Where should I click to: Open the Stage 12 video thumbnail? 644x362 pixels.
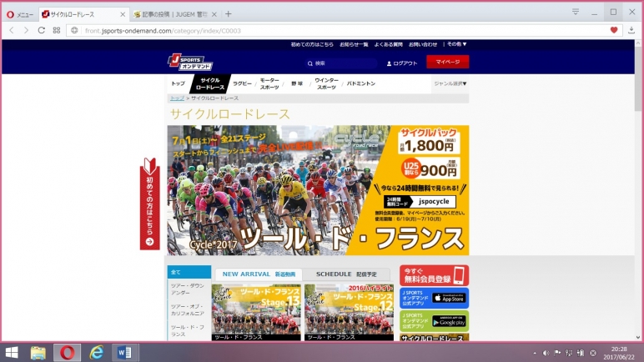click(349, 312)
